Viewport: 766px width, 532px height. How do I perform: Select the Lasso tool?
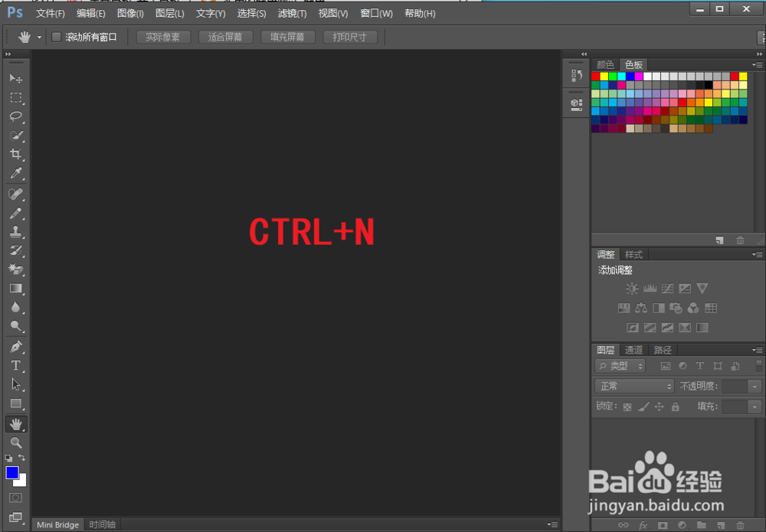point(15,116)
